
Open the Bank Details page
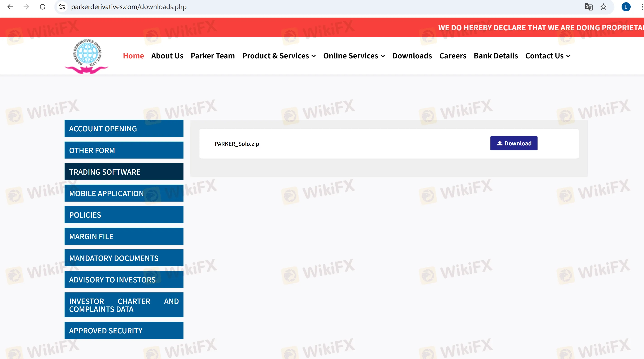coord(495,56)
